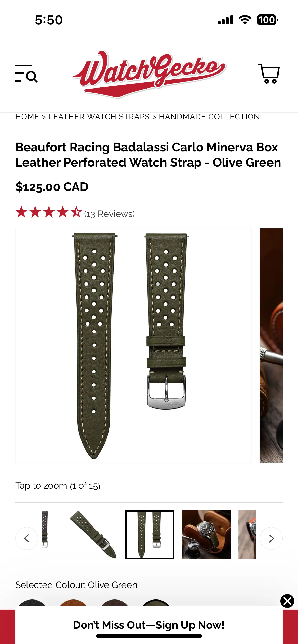298x644 pixels.
Task: Select the highlighted two-piece strap thumbnail
Action: pos(150,535)
